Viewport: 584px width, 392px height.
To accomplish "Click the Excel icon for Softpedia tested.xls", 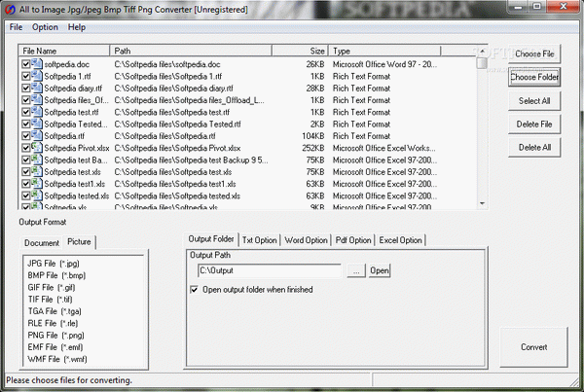I will click(x=37, y=196).
